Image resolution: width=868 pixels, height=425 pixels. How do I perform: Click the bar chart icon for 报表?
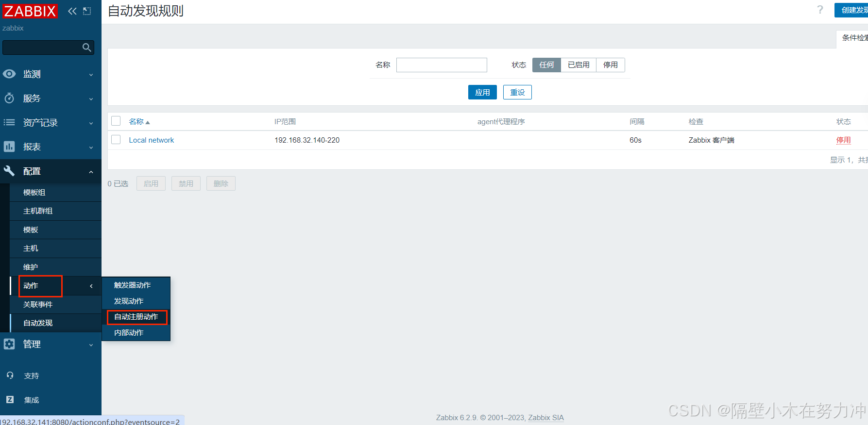pos(9,147)
